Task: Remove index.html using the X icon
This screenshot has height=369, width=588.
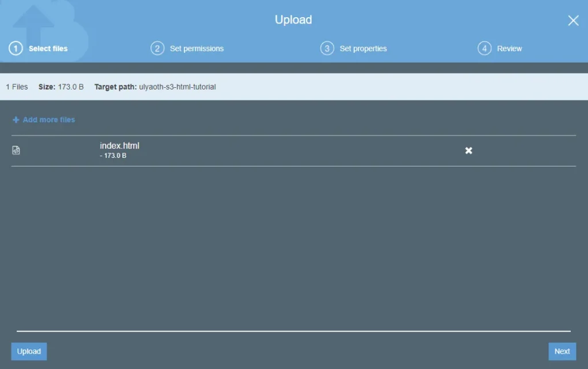Action: click(469, 150)
